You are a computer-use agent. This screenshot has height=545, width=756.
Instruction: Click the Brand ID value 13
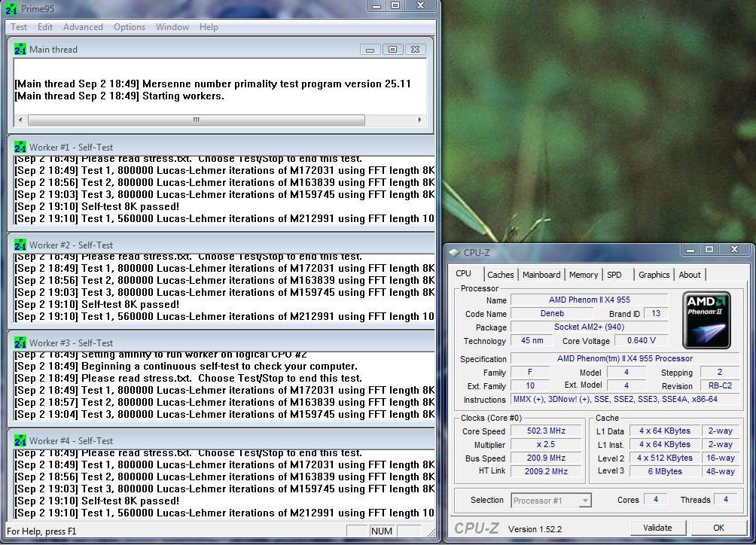pyautogui.click(x=656, y=313)
